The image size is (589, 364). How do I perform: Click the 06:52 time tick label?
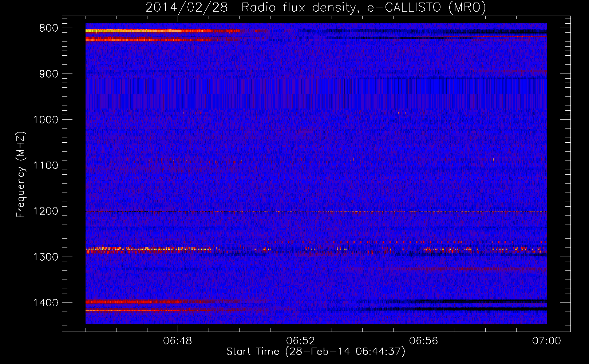click(301, 341)
